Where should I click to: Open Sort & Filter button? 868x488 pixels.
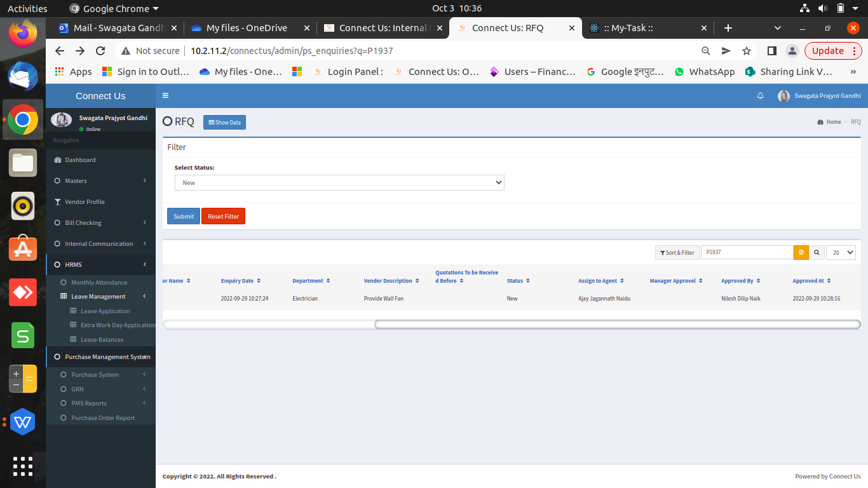(677, 252)
